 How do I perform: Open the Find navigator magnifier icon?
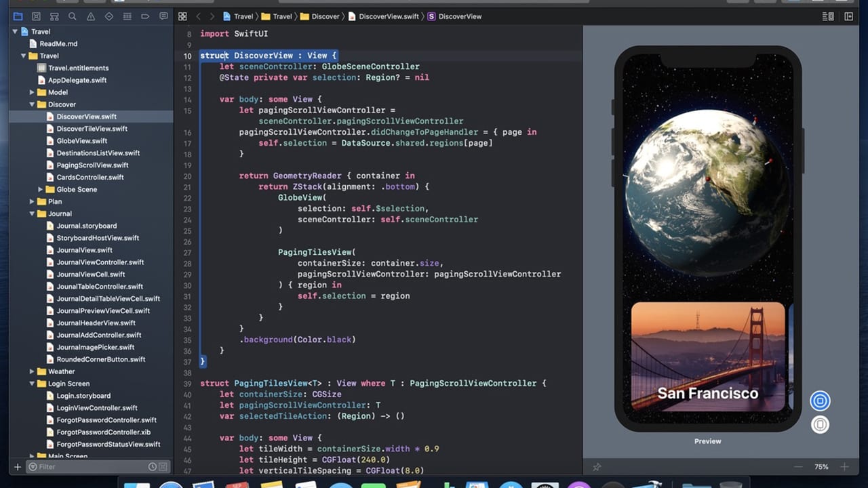pyautogui.click(x=73, y=16)
